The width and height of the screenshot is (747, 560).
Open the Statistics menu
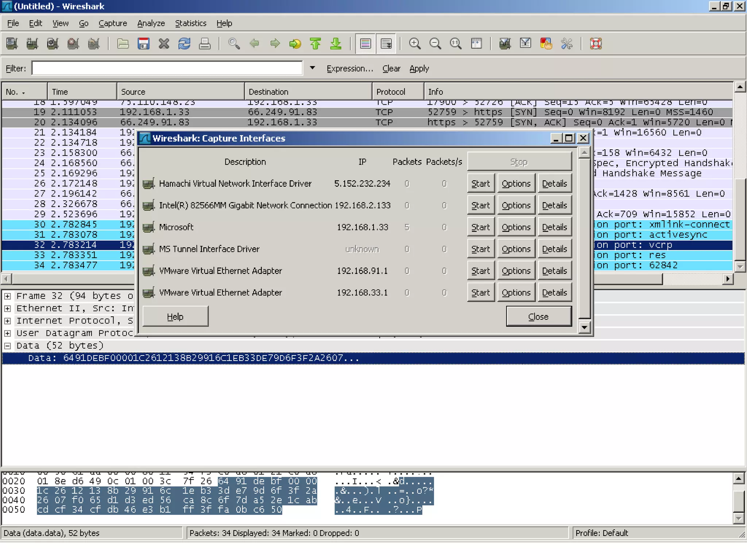[190, 23]
